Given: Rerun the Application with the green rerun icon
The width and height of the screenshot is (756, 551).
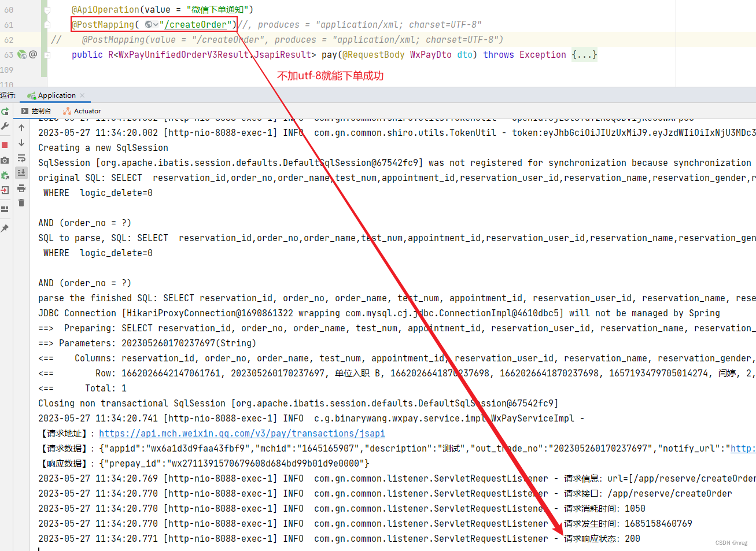Looking at the screenshot, I should coord(5,111).
